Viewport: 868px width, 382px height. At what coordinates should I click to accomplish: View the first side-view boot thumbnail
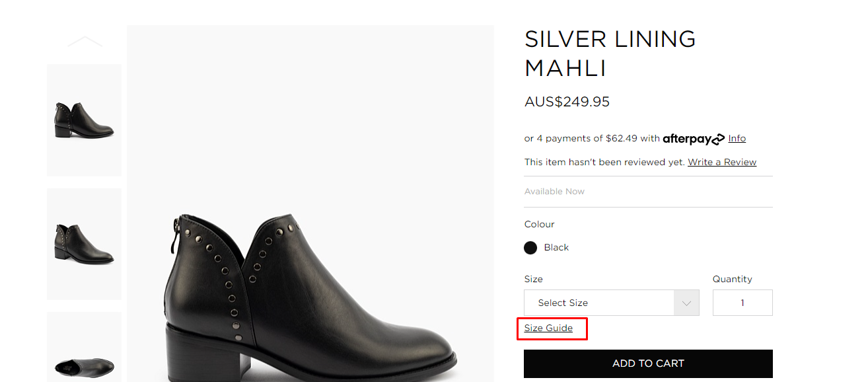coord(84,120)
